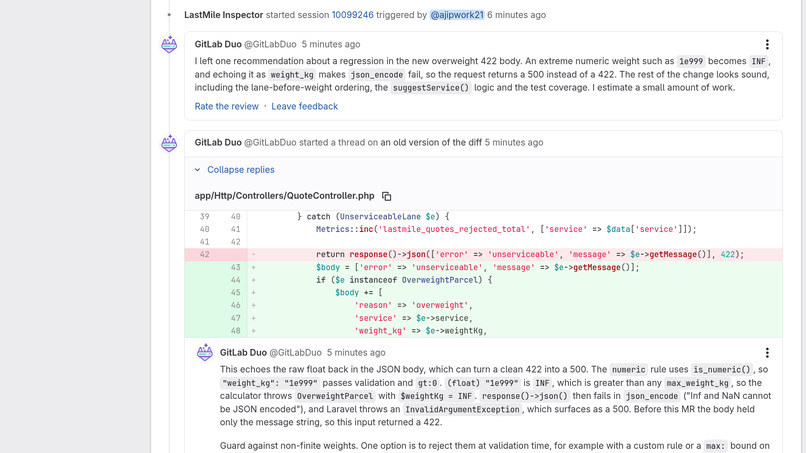806x453 pixels.
Task: Click 'max_weight_kg' inline code in reply
Action: pos(697,383)
